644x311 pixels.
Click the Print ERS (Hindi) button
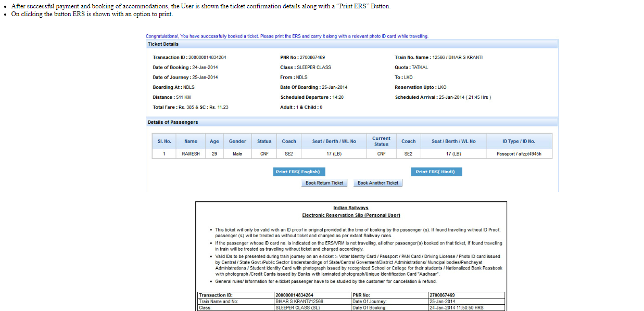click(436, 172)
